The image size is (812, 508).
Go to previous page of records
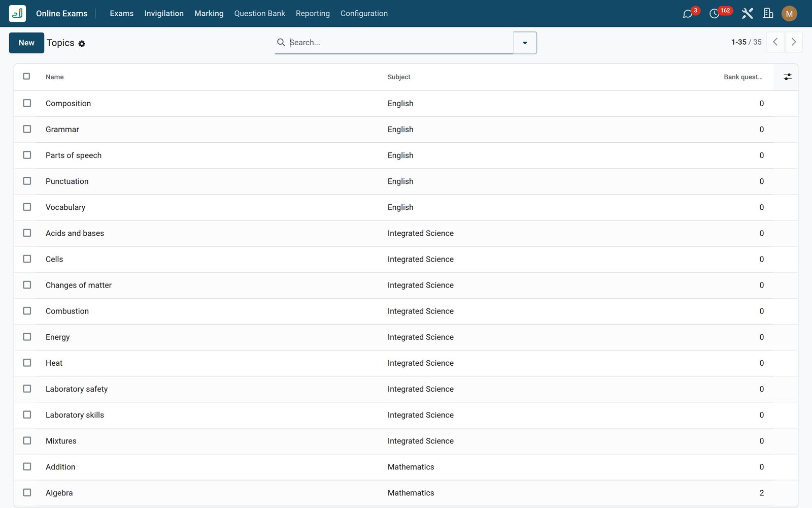click(775, 42)
